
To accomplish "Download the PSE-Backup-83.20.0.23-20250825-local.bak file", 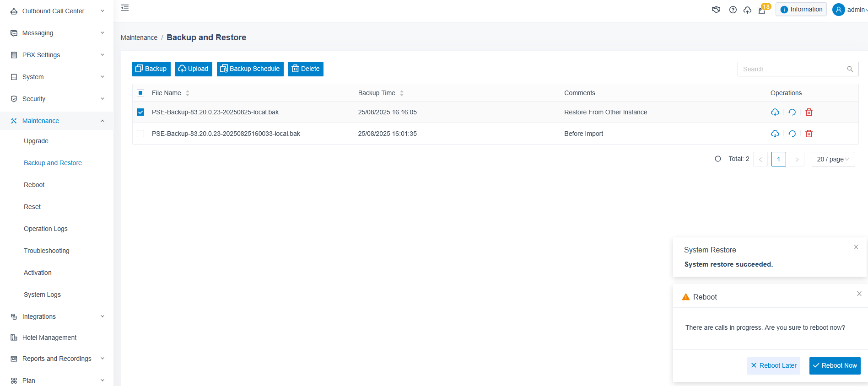I will tap(775, 112).
